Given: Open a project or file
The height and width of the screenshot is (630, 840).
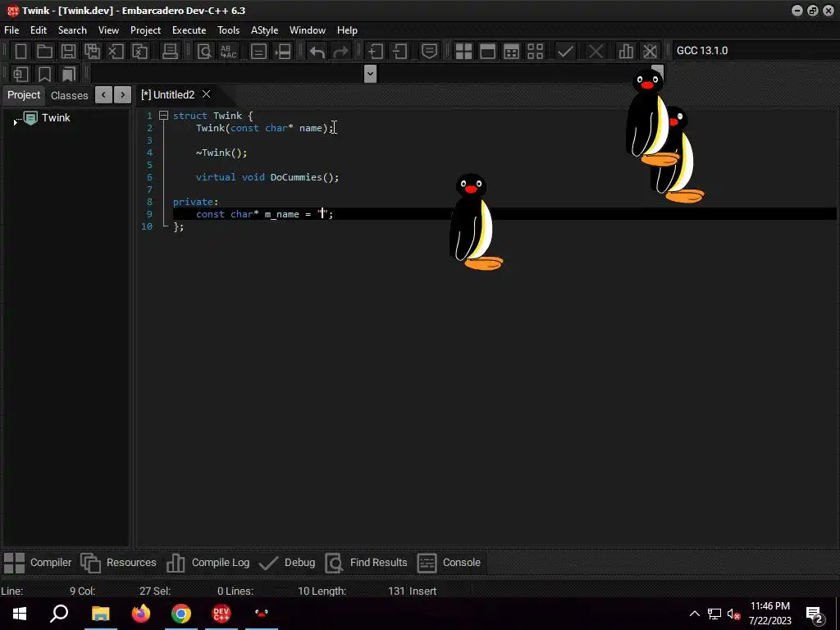Looking at the screenshot, I should click(44, 52).
